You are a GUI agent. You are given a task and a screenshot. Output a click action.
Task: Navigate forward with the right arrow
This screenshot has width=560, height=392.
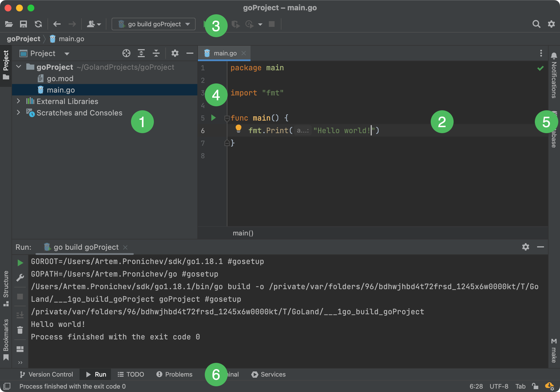click(72, 24)
